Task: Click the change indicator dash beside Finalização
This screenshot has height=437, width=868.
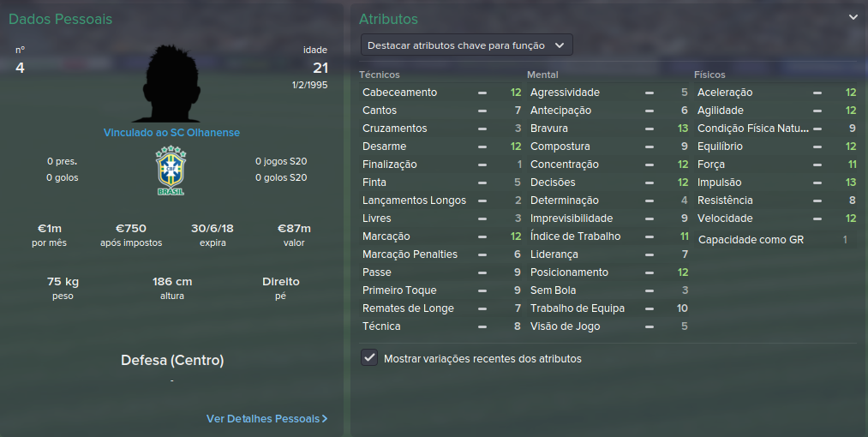Action: pyautogui.click(x=482, y=165)
